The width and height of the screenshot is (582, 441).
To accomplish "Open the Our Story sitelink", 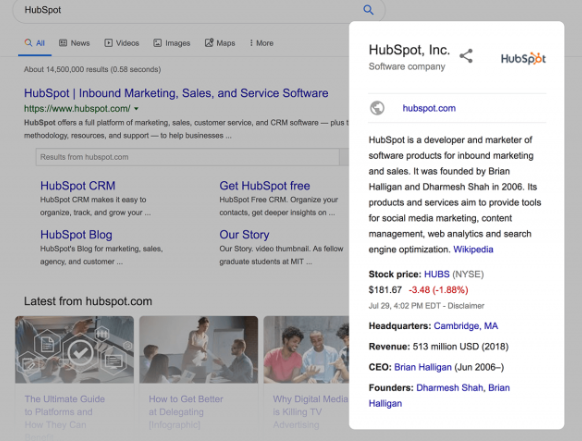I will click(244, 235).
